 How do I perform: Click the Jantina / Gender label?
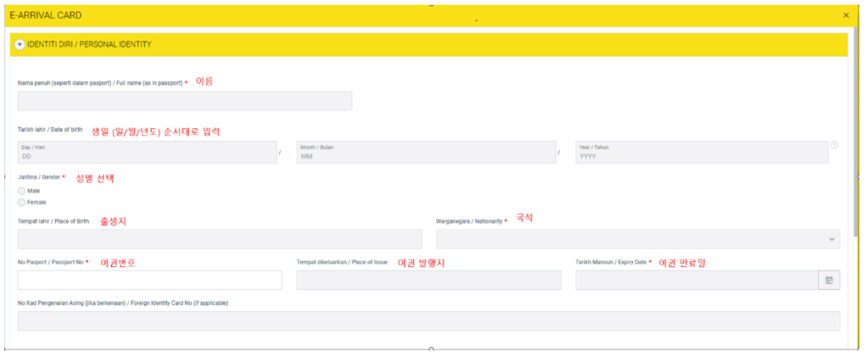(39, 177)
